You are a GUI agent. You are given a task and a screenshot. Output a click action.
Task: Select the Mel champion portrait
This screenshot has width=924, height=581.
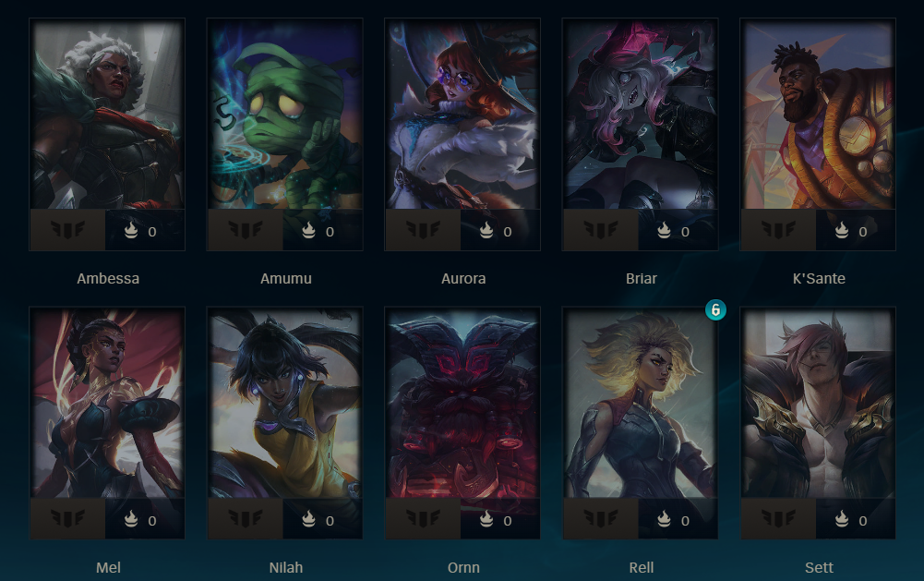pos(107,403)
